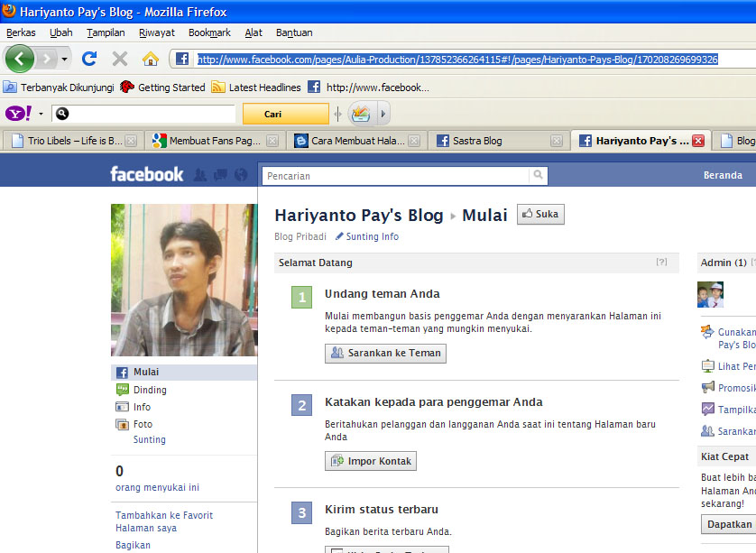This screenshot has height=553, width=756.
Task: Close the Hariyanto Pay's tab
Action: (698, 141)
